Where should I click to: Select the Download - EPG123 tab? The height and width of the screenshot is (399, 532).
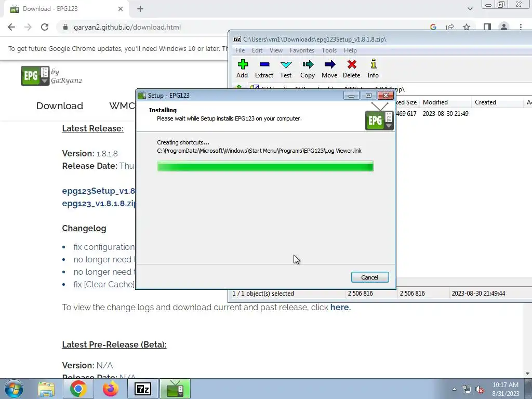coord(66,9)
